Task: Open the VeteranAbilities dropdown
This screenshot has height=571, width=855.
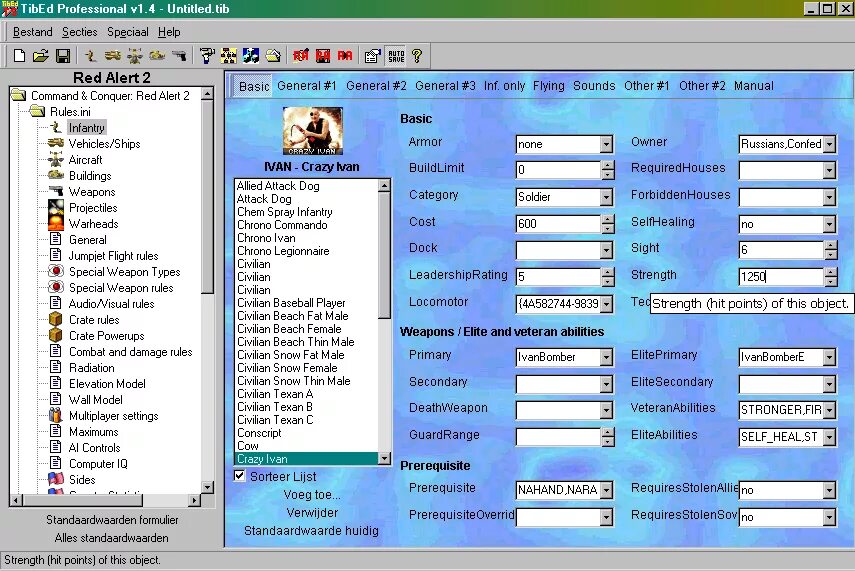Action: click(829, 410)
